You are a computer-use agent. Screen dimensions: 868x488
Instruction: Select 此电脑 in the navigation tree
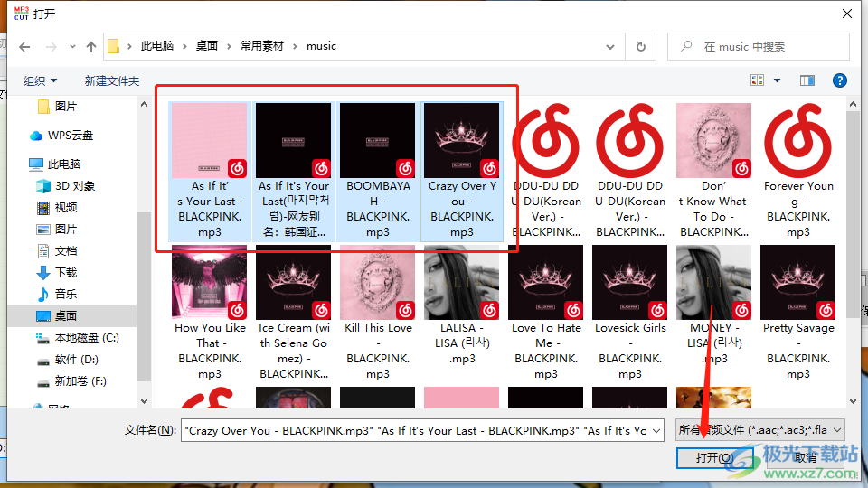coord(55,164)
